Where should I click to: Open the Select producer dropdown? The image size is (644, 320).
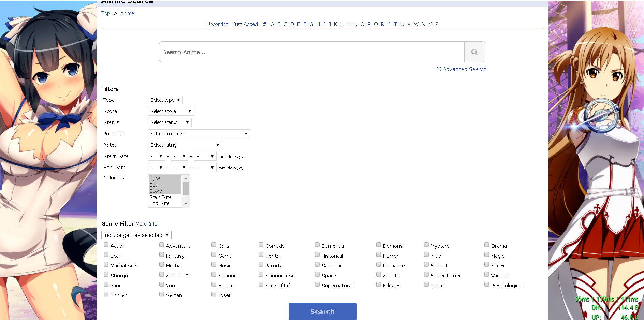point(199,134)
